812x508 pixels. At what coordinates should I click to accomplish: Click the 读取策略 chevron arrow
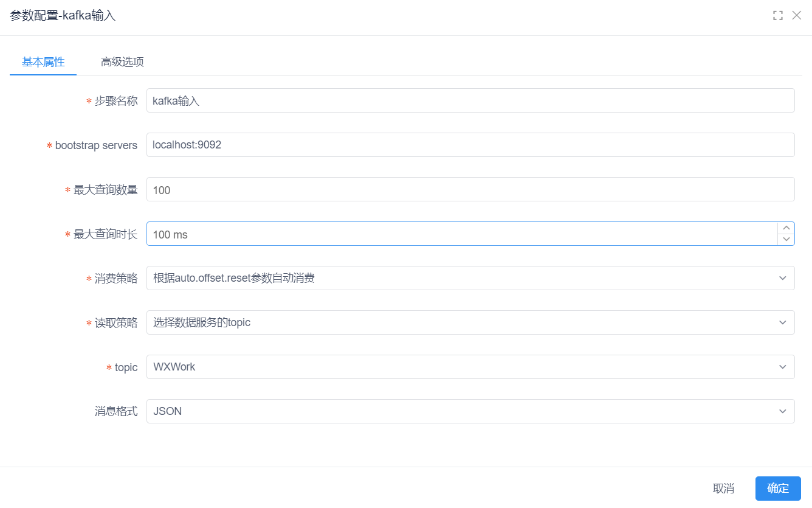(x=783, y=323)
